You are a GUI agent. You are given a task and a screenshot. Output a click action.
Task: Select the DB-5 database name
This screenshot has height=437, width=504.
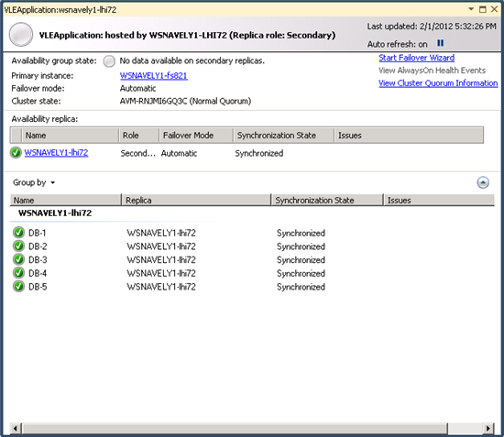(38, 287)
